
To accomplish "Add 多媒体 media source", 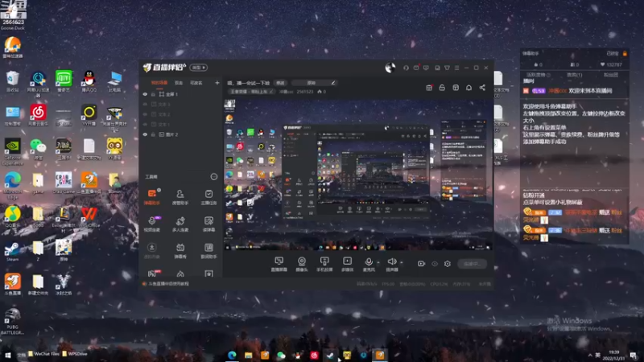I will (x=347, y=264).
